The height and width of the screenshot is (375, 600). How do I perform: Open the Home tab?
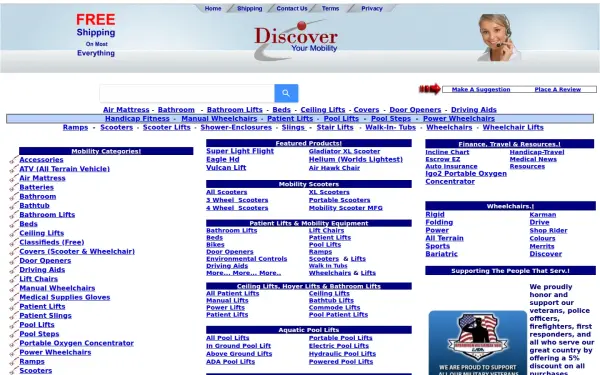click(213, 8)
